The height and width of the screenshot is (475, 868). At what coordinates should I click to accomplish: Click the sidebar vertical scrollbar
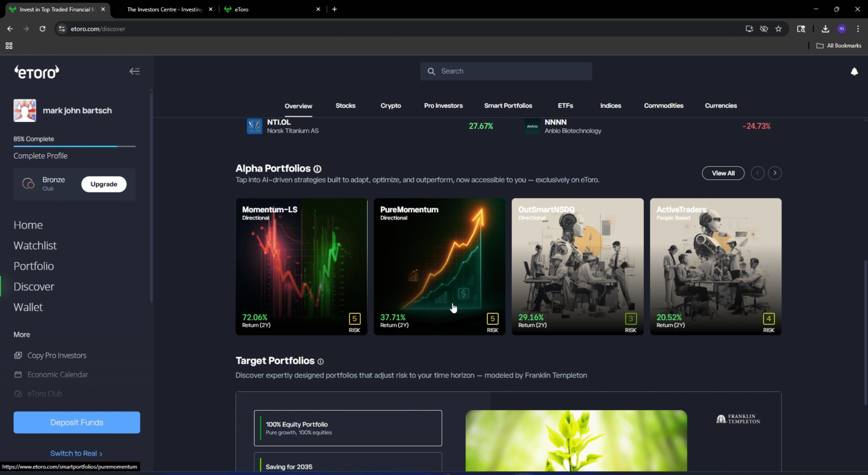pos(151,197)
